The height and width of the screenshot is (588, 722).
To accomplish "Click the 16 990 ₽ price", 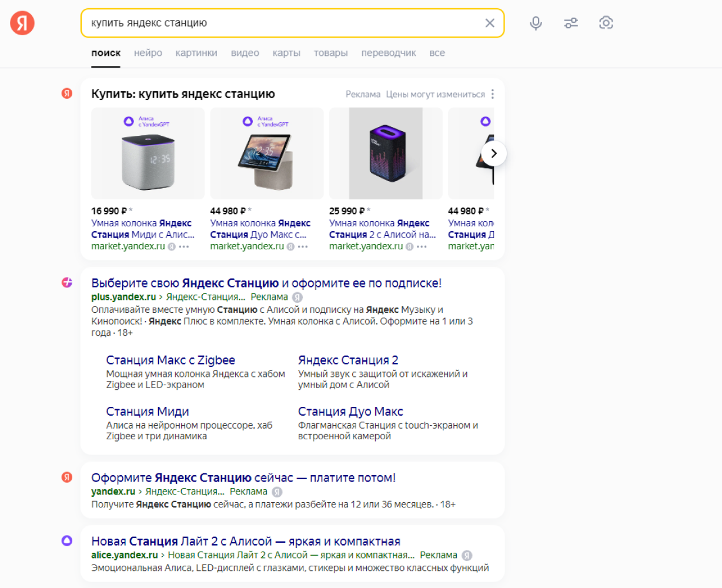I will 109,211.
